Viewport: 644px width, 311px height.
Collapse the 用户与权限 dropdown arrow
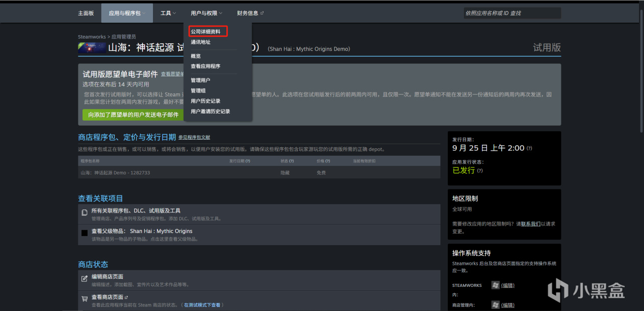[x=221, y=14]
